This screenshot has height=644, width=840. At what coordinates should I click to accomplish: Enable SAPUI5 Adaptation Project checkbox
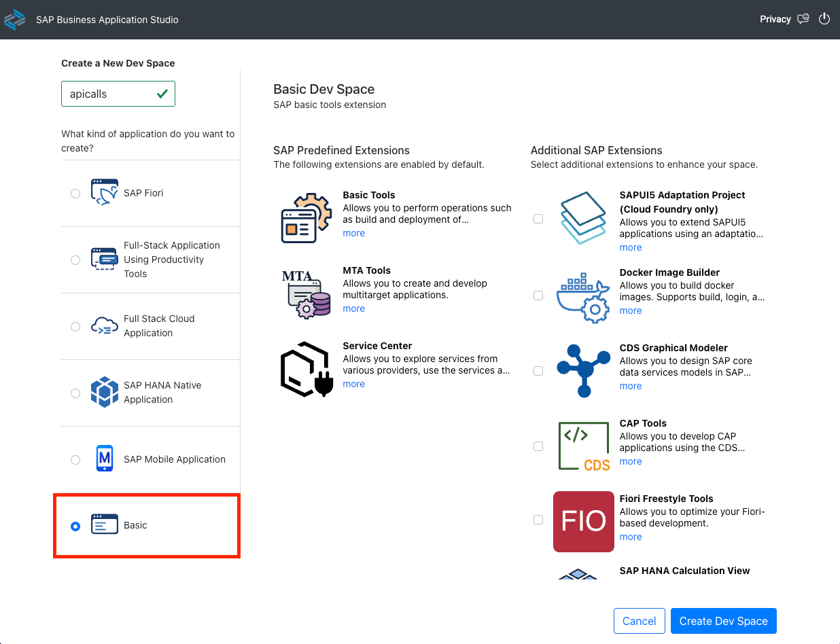538,219
